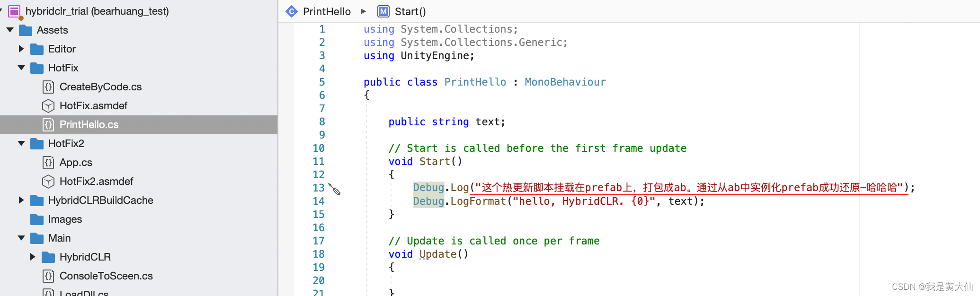Expand the Editor folder
Image resolution: width=980 pixels, height=296 pixels.
(21, 49)
